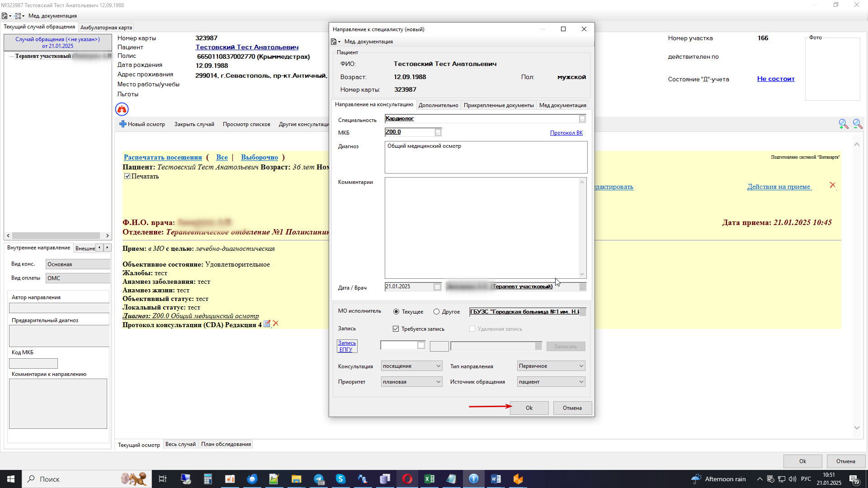Click inside the Комментарии text area
The image size is (868, 488).
pyautogui.click(x=482, y=228)
